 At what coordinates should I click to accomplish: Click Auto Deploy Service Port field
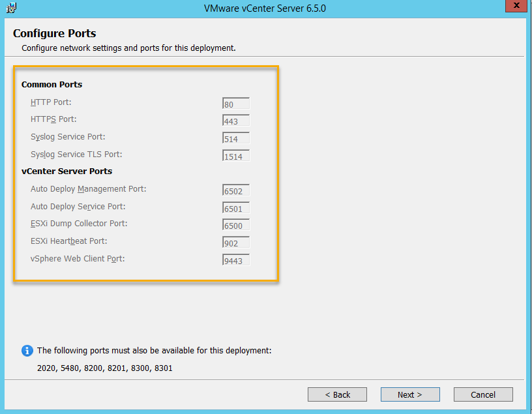[236, 208]
